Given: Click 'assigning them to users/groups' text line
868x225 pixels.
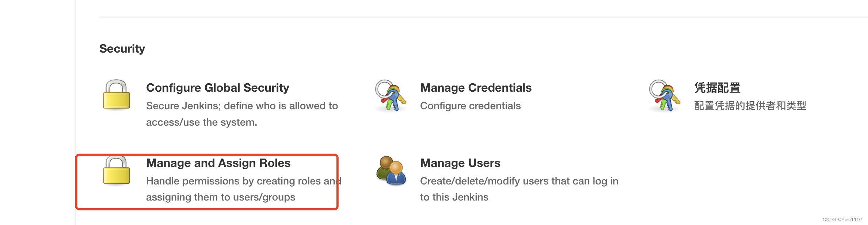Looking at the screenshot, I should (221, 197).
